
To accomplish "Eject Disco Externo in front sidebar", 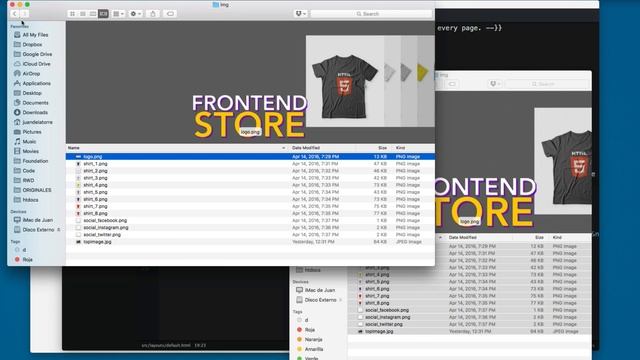I will (59, 230).
